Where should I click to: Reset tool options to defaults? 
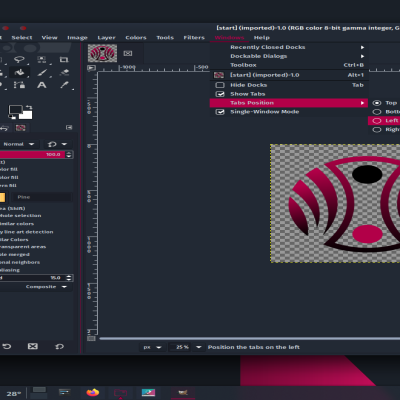pos(59,346)
